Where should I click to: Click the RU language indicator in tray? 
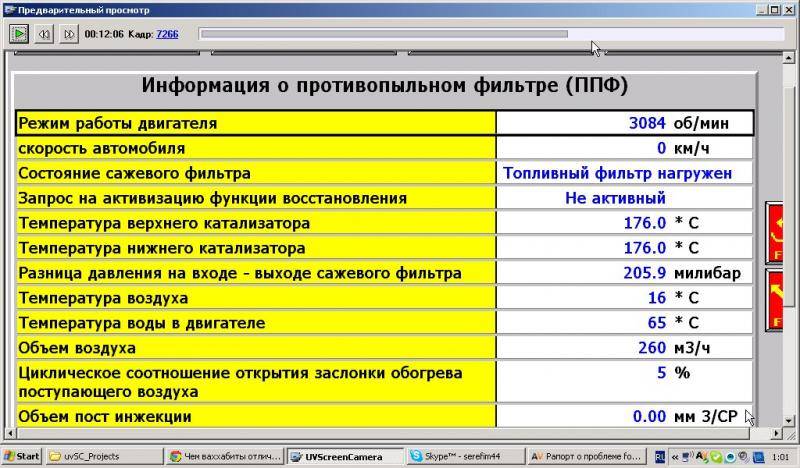pos(660,457)
